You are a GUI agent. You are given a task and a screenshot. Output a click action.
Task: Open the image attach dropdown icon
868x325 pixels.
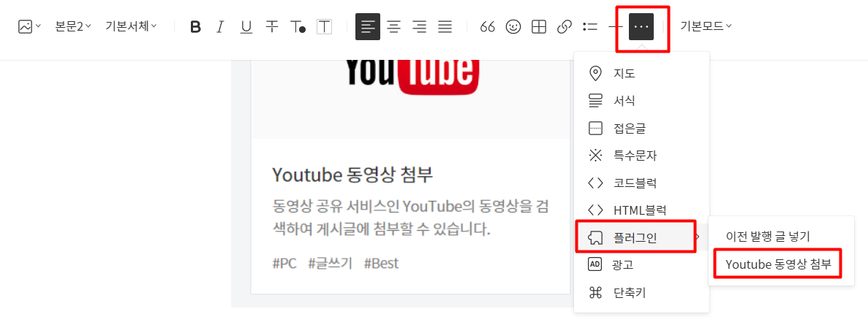(x=29, y=26)
